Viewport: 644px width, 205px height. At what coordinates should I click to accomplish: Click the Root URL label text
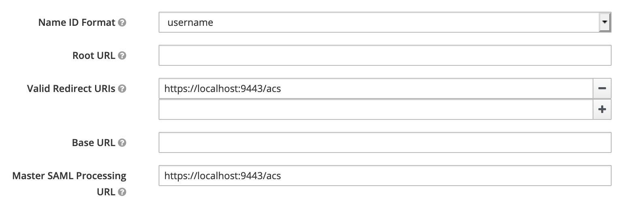pyautogui.click(x=94, y=56)
